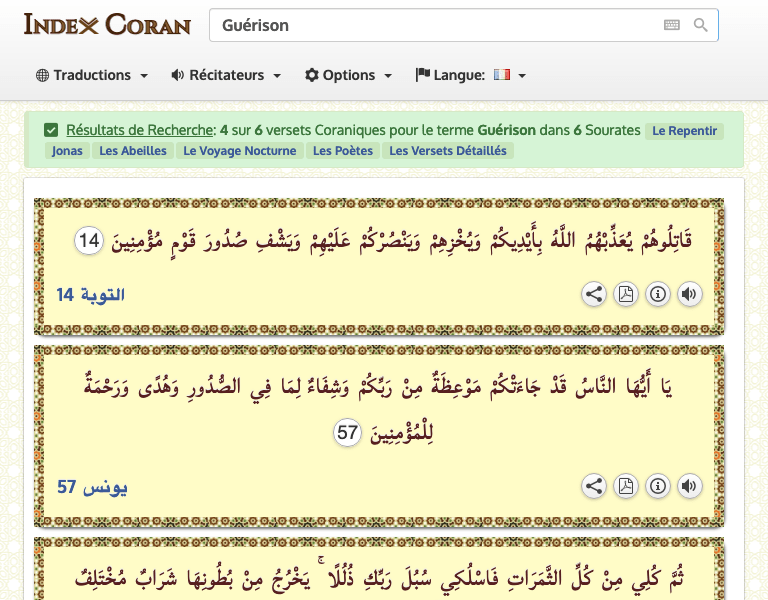Open the Options dropdown
Screen dimensions: 768x600
348,75
